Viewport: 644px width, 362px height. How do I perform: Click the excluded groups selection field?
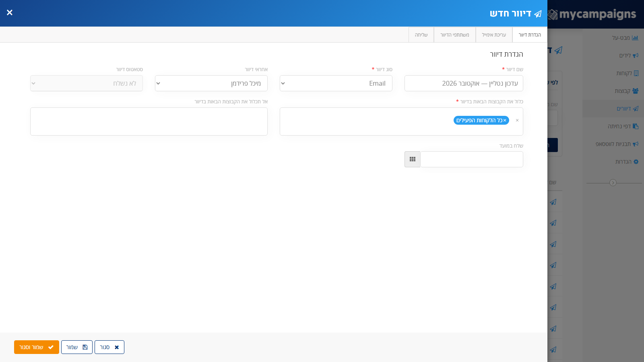pos(149,121)
